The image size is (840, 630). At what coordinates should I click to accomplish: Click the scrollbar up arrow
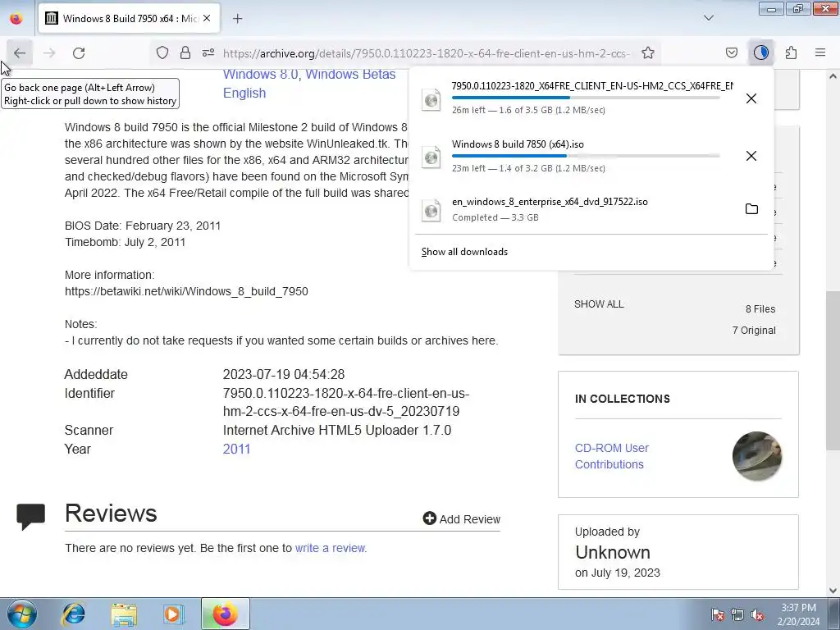[x=833, y=76]
